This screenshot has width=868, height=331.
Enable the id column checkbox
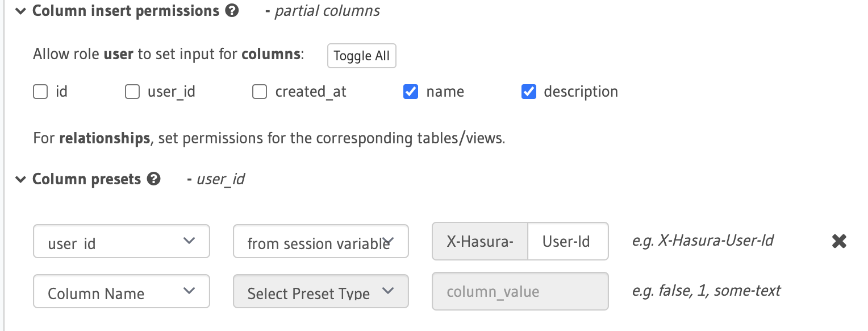coord(40,92)
